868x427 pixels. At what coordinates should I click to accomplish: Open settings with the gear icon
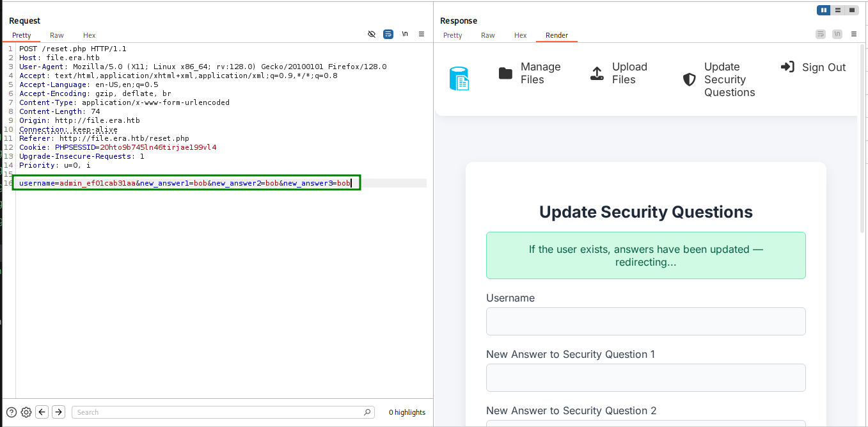click(x=26, y=412)
